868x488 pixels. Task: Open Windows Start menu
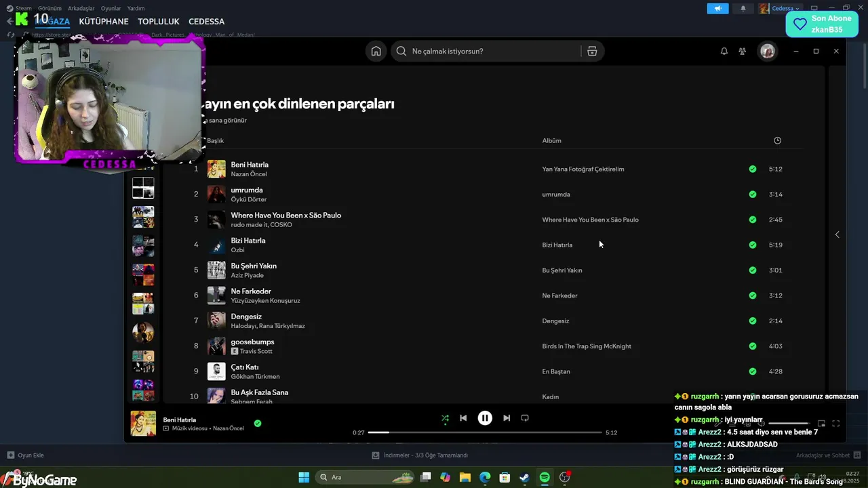tap(304, 477)
